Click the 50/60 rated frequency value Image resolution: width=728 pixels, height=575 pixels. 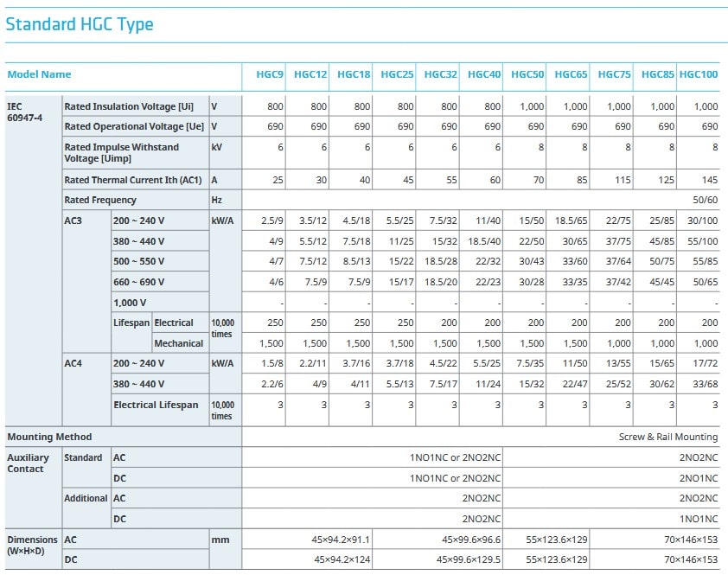tap(704, 201)
